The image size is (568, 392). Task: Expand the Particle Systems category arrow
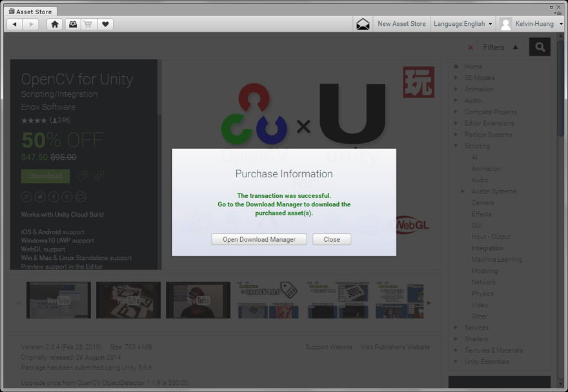click(456, 134)
